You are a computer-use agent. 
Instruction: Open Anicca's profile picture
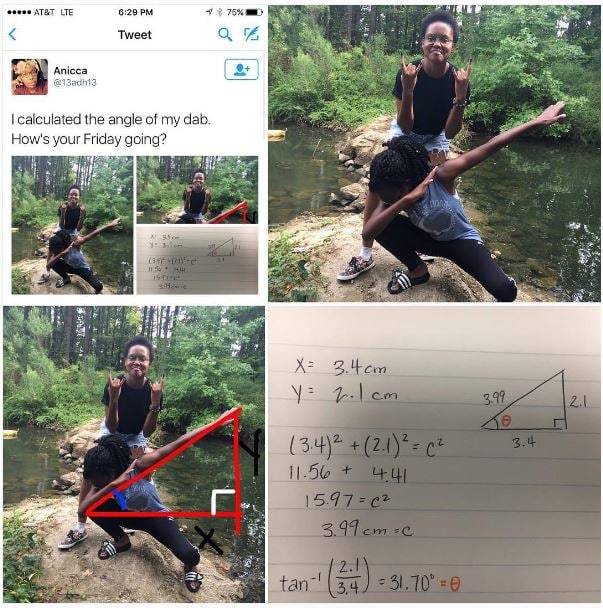[30, 77]
